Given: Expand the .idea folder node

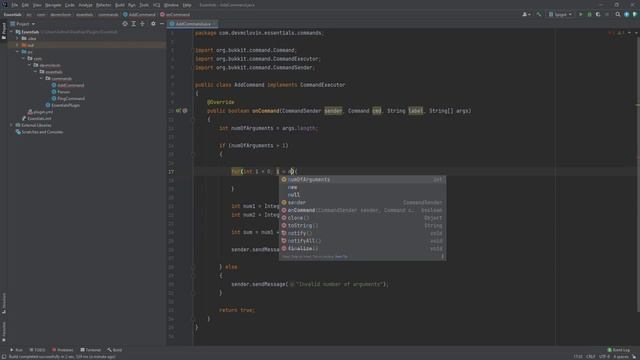Looking at the screenshot, I should pos(18,38).
